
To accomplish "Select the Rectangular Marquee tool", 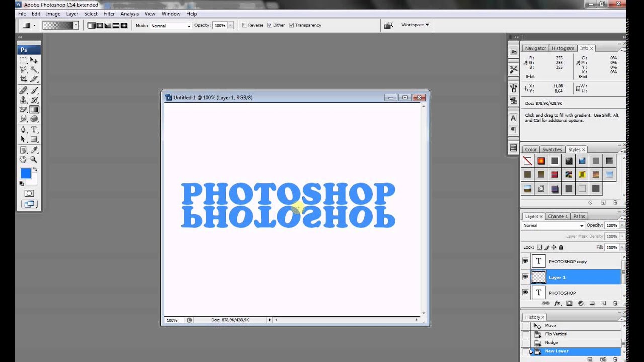I will click(x=23, y=60).
